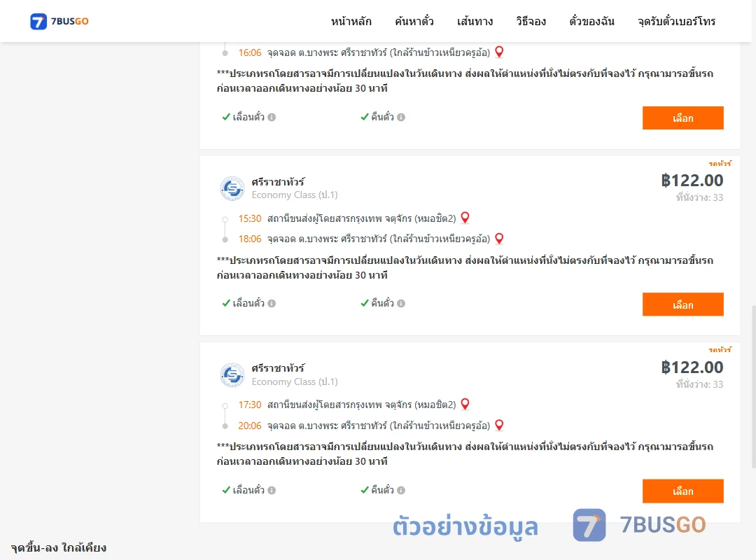Open the ตั๋วของฉัน menu item

(591, 21)
